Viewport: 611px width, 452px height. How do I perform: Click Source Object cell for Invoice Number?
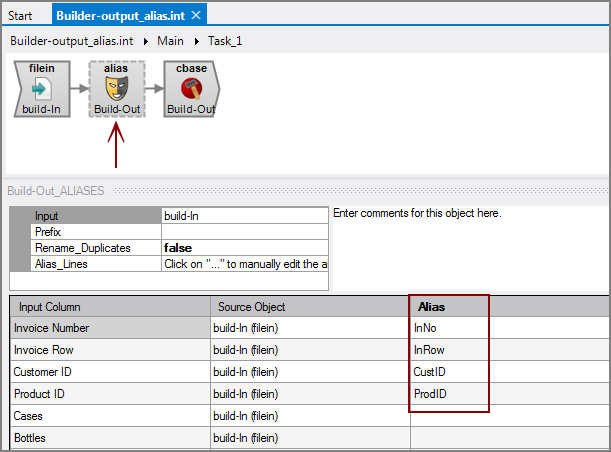[310, 328]
